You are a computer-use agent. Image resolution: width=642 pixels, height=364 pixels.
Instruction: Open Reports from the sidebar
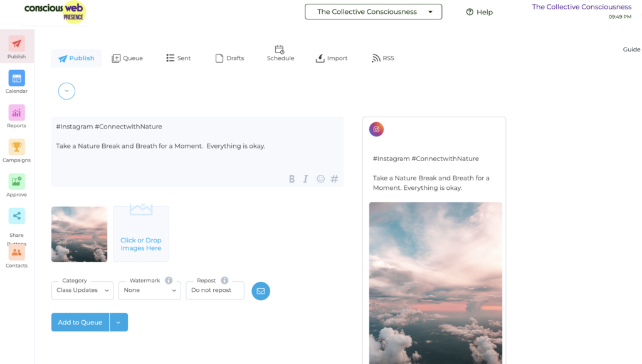tap(16, 113)
